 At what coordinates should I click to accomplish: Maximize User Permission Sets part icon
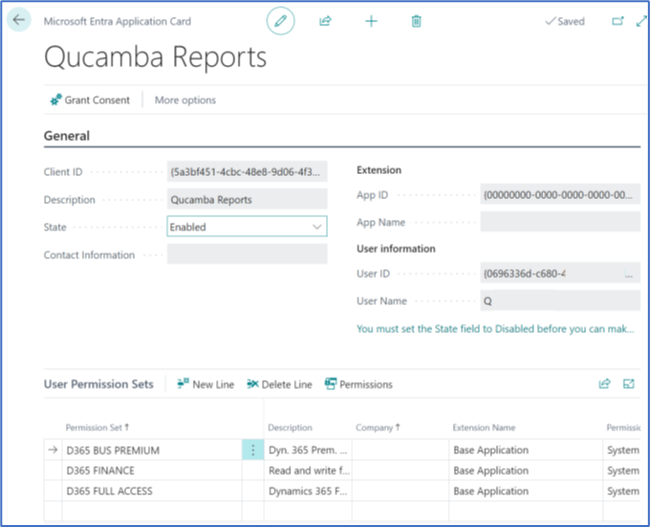[629, 384]
